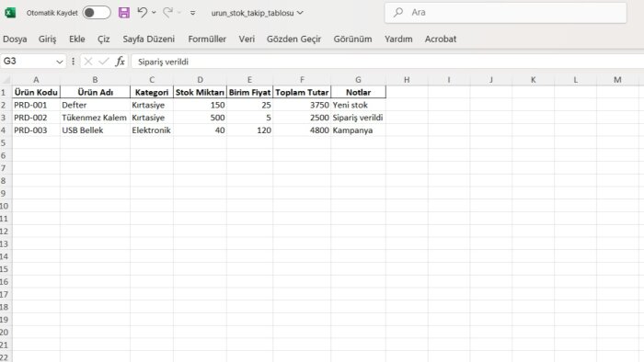Open the Acrobat tab

click(441, 39)
